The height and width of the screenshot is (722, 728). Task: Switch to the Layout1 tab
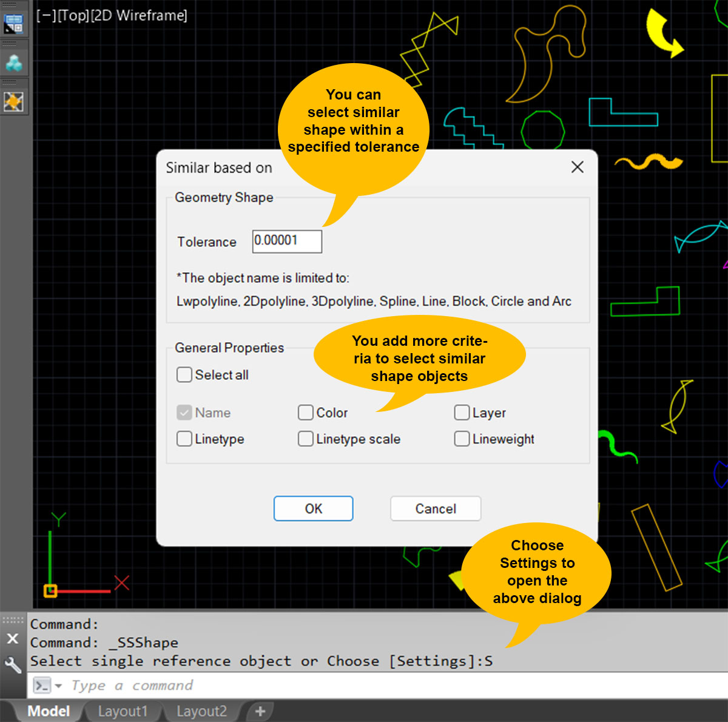pos(123,711)
